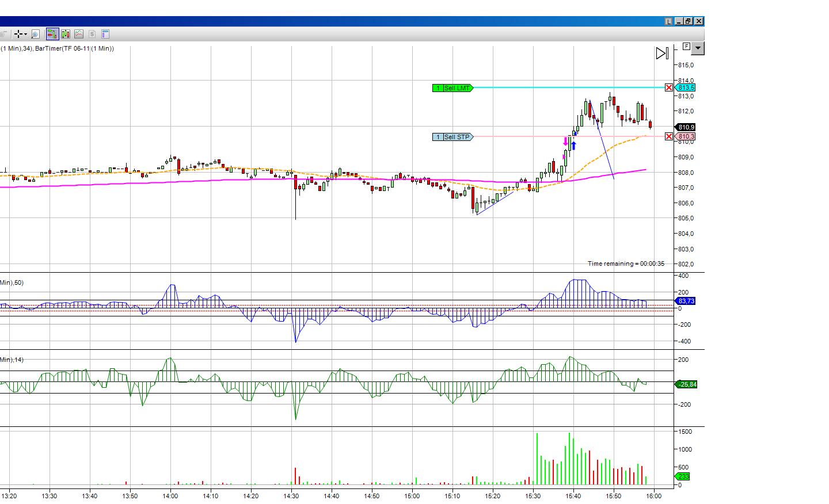Toggle the L link button in title bar
The height and width of the screenshot is (504, 829).
668,21
